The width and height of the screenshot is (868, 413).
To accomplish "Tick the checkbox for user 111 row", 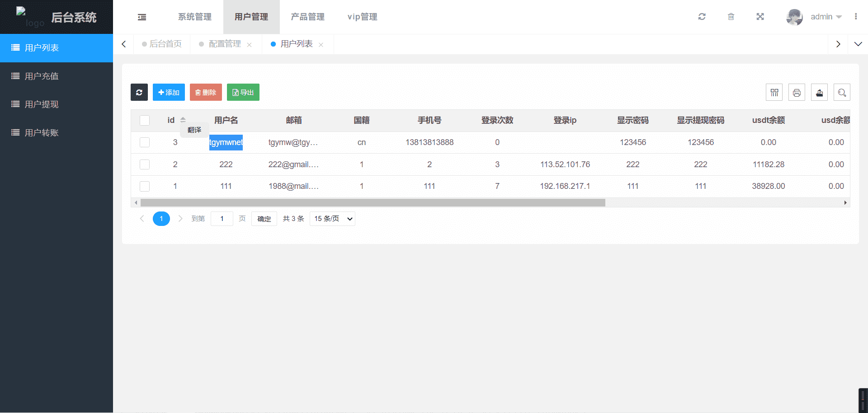I will click(x=145, y=186).
